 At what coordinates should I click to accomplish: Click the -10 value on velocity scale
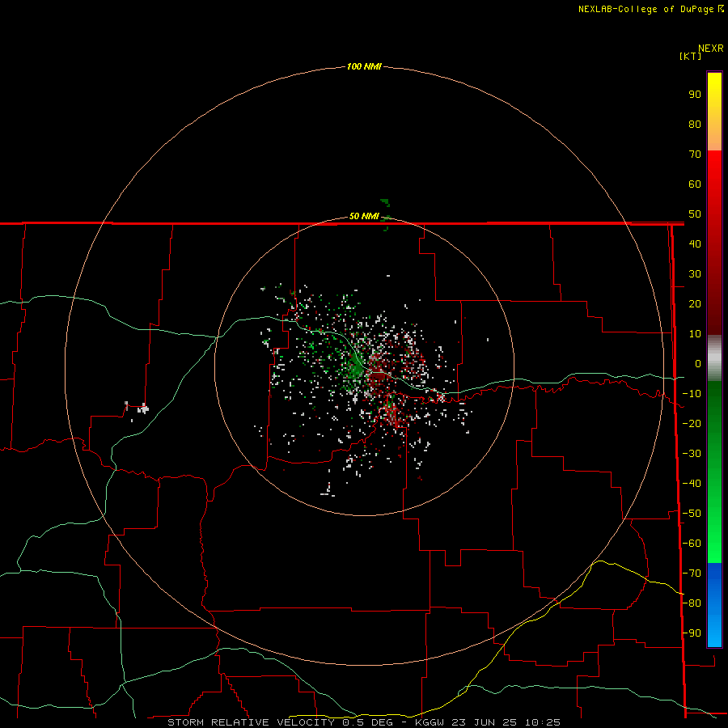click(x=692, y=394)
